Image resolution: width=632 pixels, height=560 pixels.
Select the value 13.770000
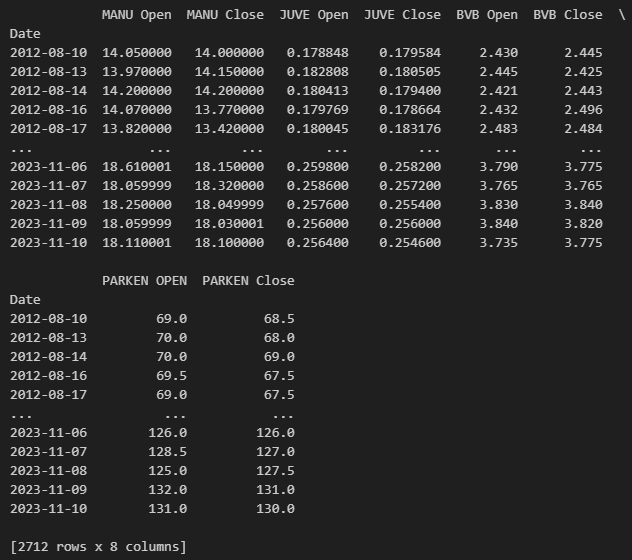pyautogui.click(x=229, y=110)
